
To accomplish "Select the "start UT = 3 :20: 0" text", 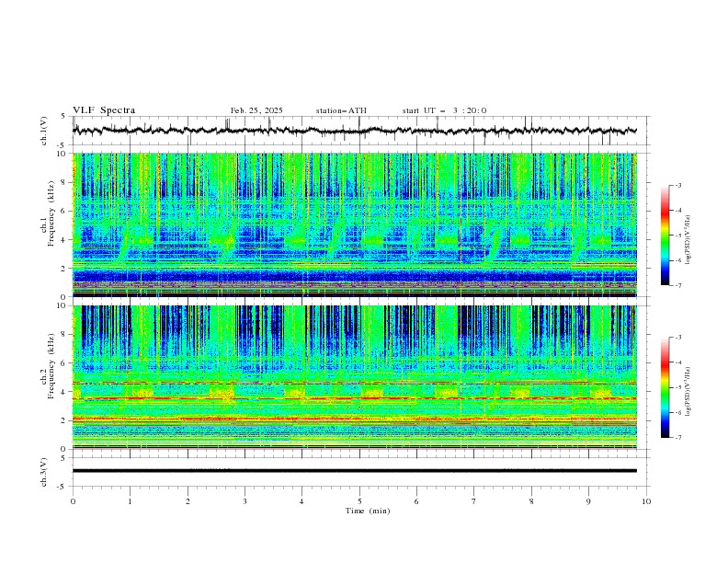I will pos(444,110).
